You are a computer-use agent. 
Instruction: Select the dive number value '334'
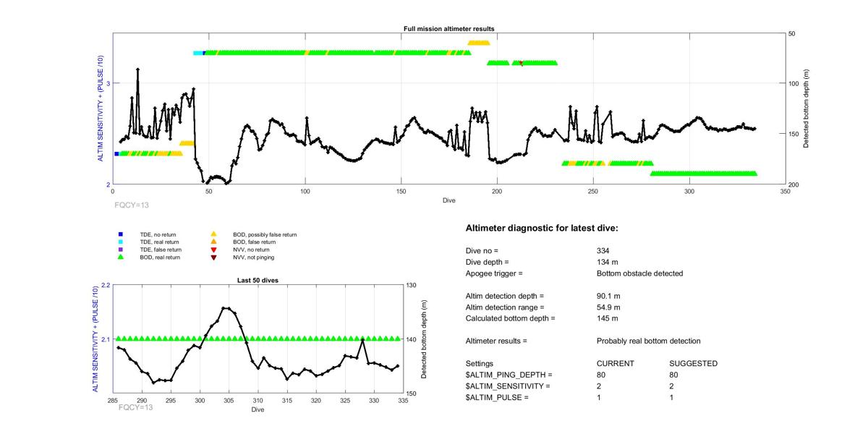603,250
